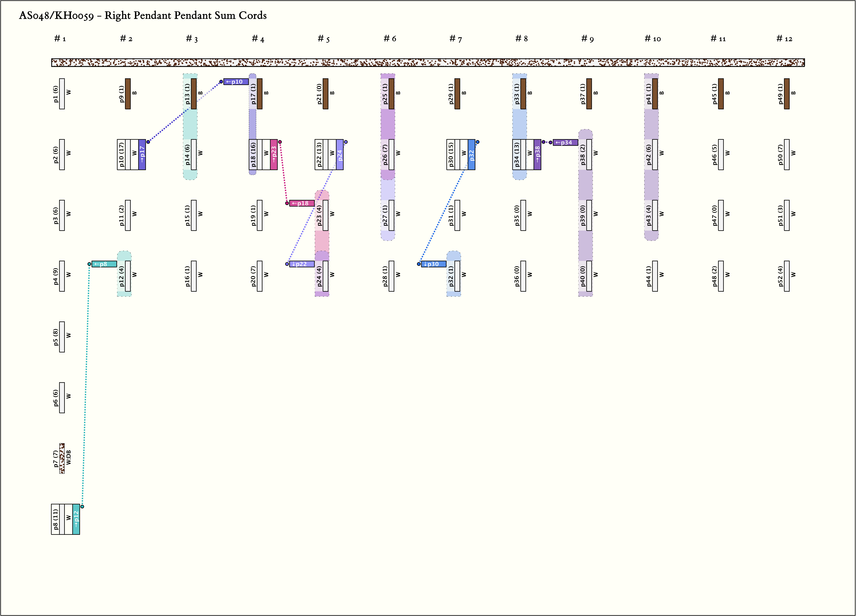The height and width of the screenshot is (616, 856).
Task: Click the ←p8 teal label tag
Action: coord(104,264)
